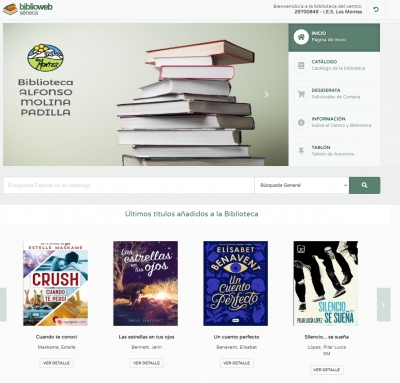400x383 pixels.
Task: Open Las estrellas en tus ojos cover
Action: pyautogui.click(x=145, y=283)
